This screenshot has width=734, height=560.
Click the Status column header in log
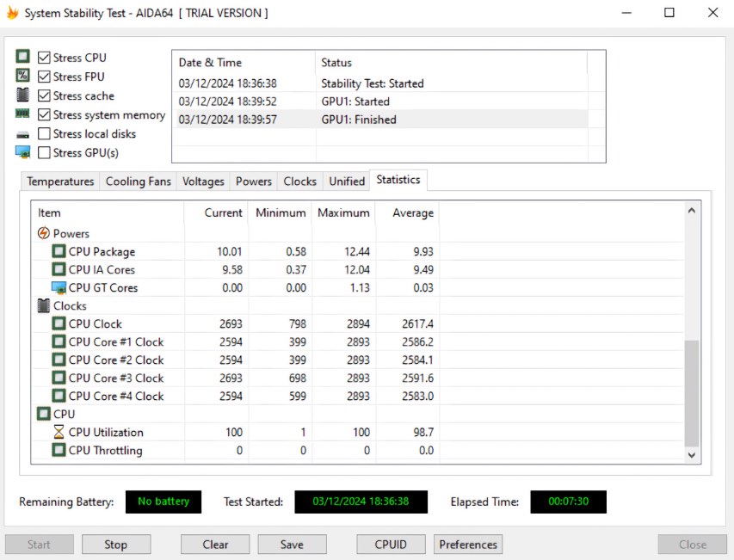(x=451, y=63)
